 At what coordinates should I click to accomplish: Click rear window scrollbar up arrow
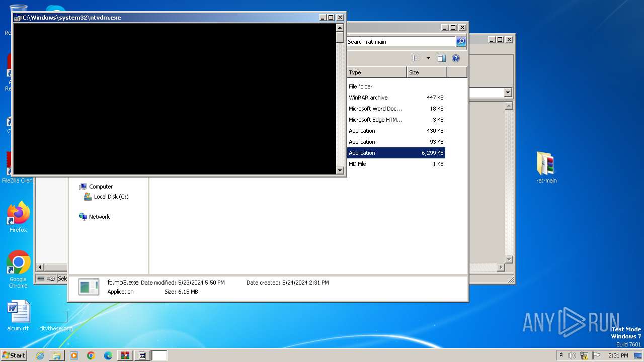[x=509, y=106]
